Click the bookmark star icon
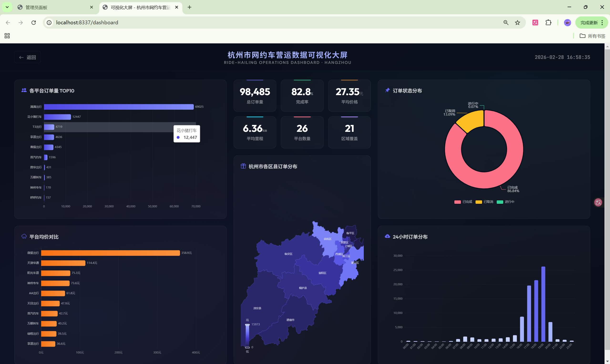This screenshot has width=610, height=364. 517,23
